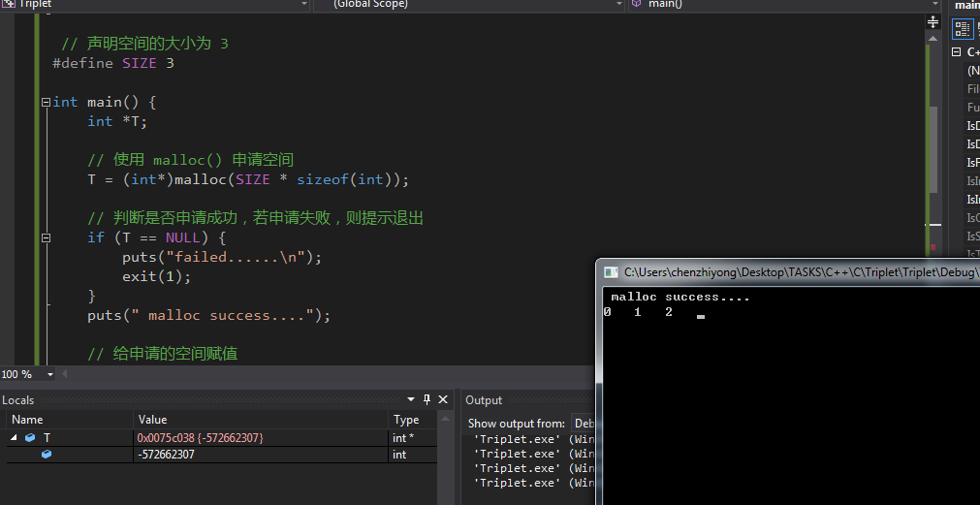
Task: Click the purple cube icon beside main()
Action: tap(636, 4)
